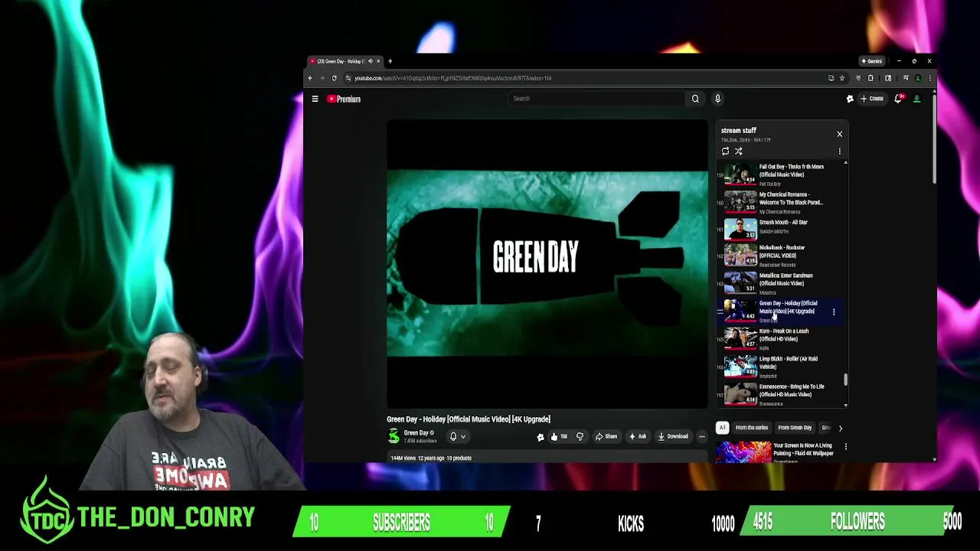980x551 pixels.
Task: Click the browser address bar URL
Action: pos(452,78)
